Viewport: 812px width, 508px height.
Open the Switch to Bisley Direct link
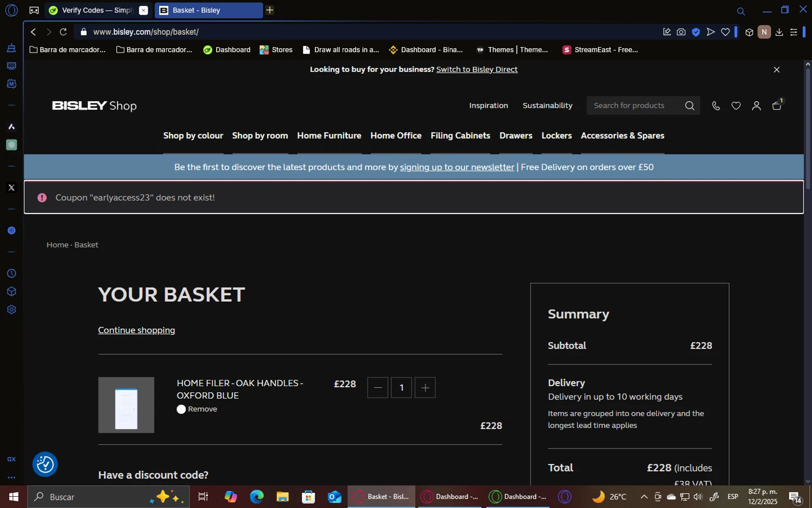coord(477,69)
